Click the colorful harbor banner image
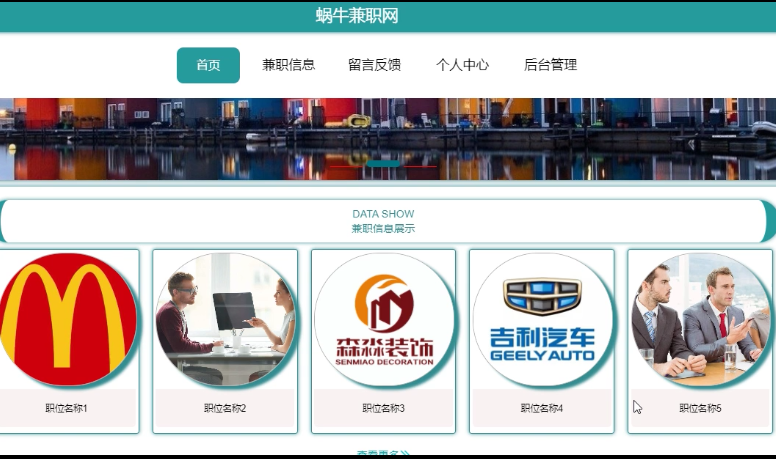The width and height of the screenshot is (776, 459). click(x=388, y=139)
